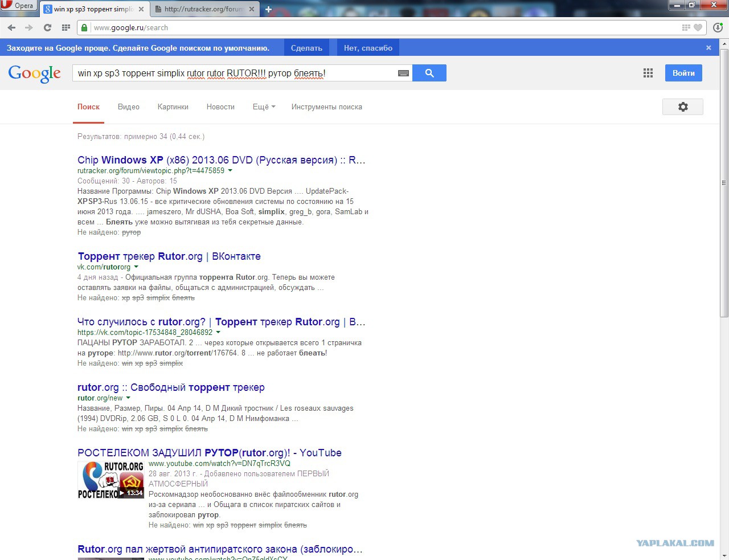This screenshot has width=729, height=560.
Task: Click the blue magnifier search button
Action: pos(429,73)
